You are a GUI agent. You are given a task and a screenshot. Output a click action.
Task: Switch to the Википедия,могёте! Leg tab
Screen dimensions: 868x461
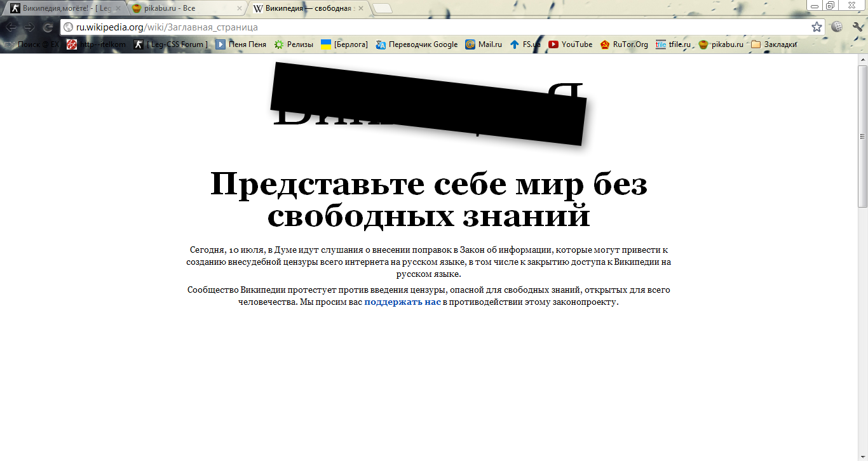pos(64,9)
